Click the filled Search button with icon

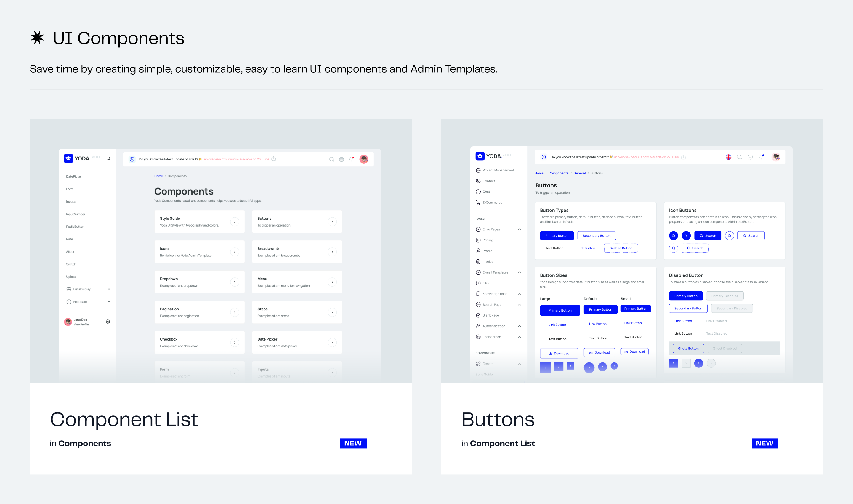tap(707, 236)
